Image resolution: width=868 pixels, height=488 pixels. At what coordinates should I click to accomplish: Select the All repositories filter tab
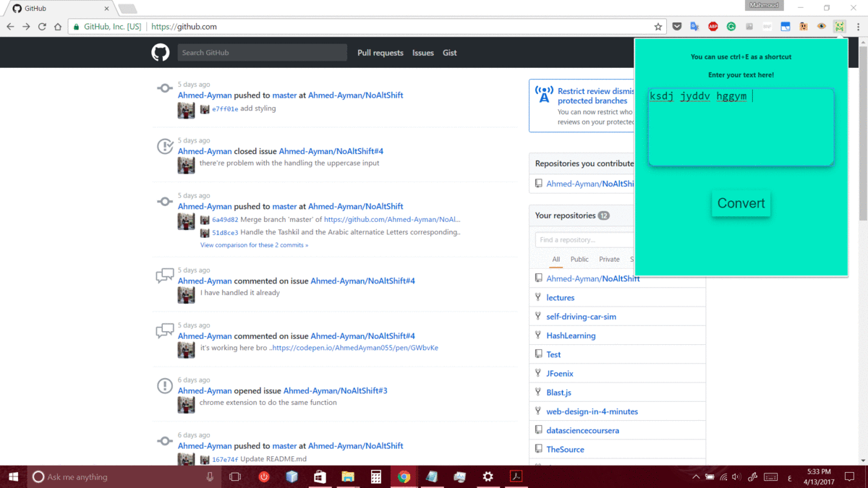(x=556, y=260)
